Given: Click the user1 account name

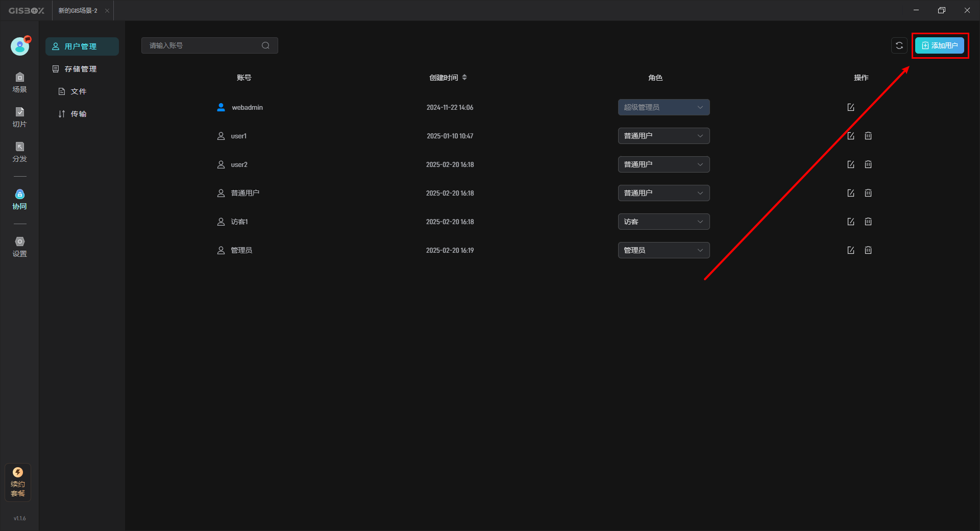Looking at the screenshot, I should [239, 136].
